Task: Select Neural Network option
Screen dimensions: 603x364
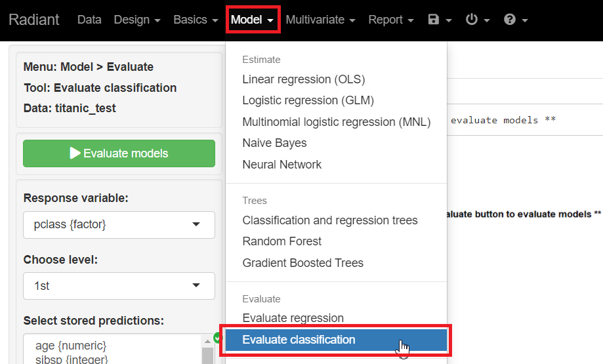Action: 281,165
